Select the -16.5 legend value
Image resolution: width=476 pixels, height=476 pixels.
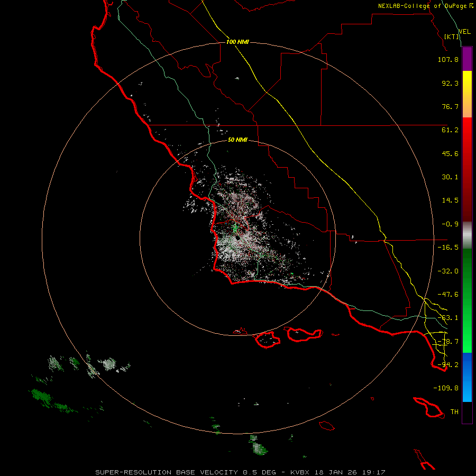[x=448, y=248]
